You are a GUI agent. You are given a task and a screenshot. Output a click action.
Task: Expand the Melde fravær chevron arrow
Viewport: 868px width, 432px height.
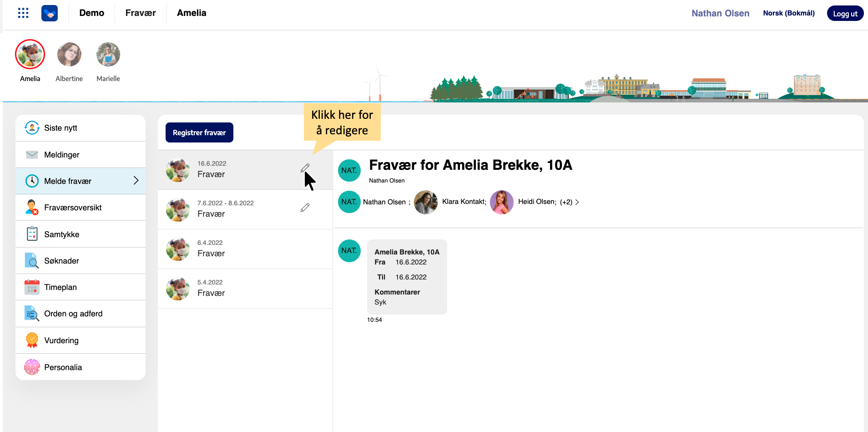point(136,181)
